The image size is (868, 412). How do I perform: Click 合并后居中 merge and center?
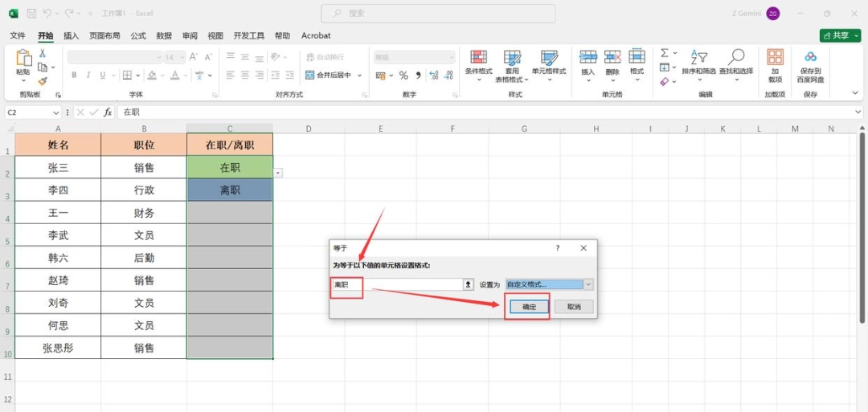click(x=328, y=75)
